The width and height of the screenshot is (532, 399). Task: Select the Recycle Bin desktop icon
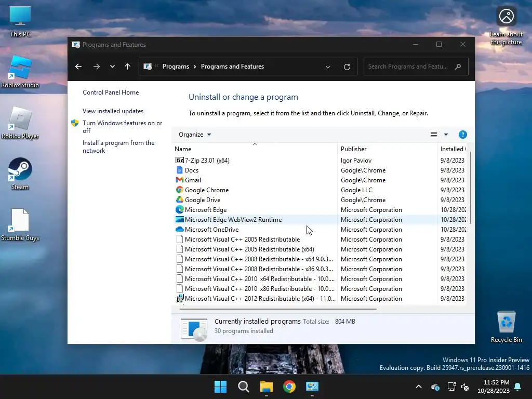pos(506,326)
